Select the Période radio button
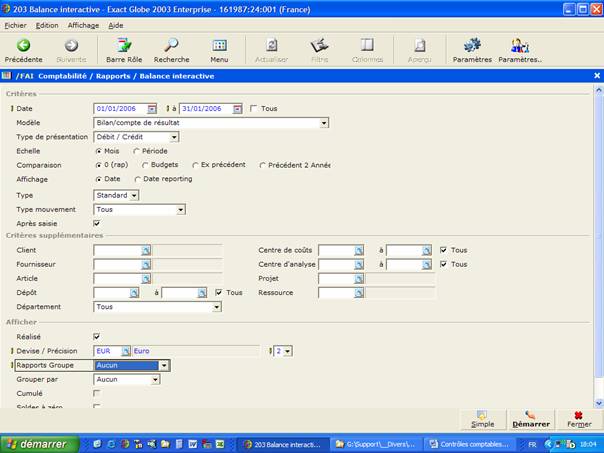 [137, 151]
